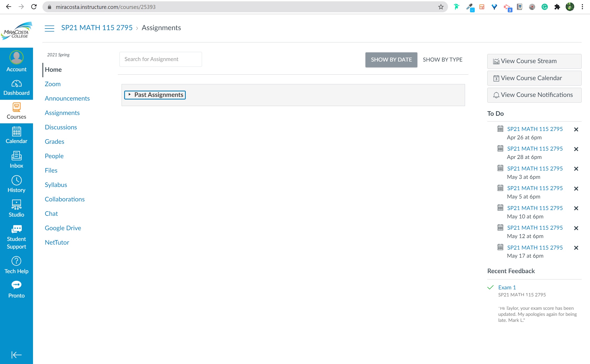The image size is (590, 364).
Task: Open Pronto messaging icon
Action: tap(16, 289)
